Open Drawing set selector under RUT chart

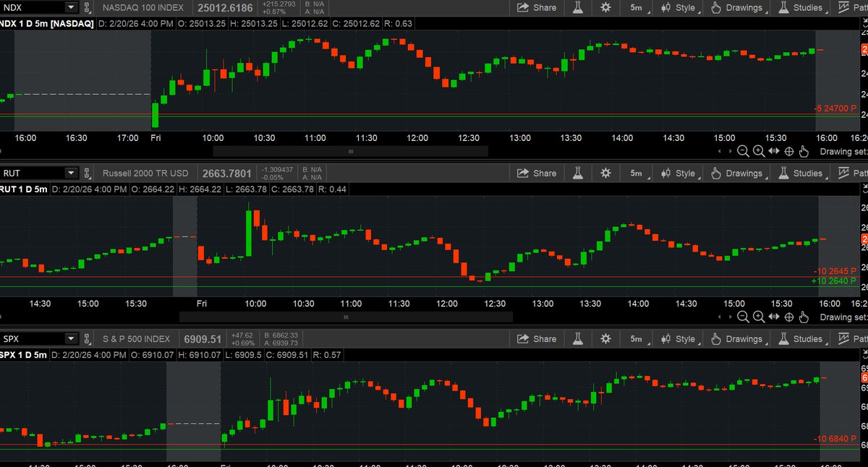pyautogui.click(x=843, y=317)
